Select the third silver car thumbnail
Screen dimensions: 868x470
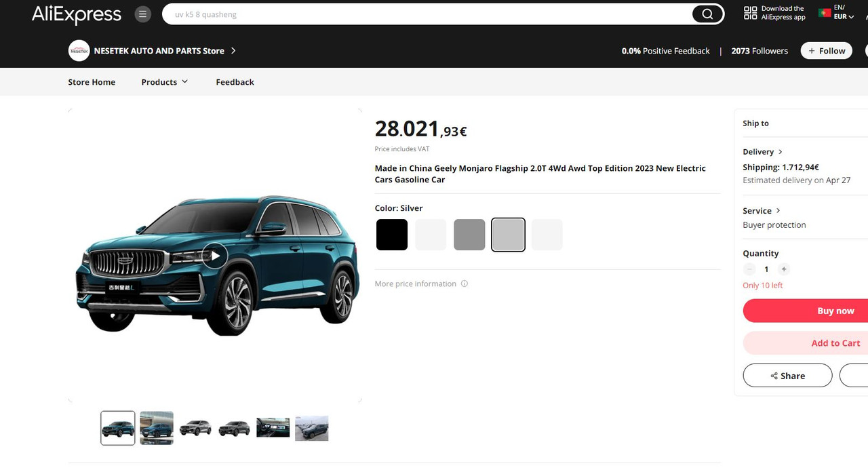195,428
